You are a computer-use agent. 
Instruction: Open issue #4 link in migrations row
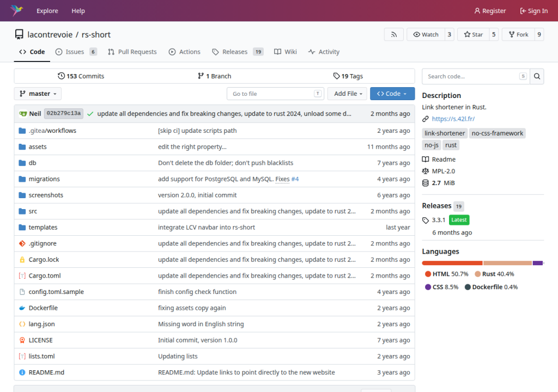pyautogui.click(x=295, y=179)
